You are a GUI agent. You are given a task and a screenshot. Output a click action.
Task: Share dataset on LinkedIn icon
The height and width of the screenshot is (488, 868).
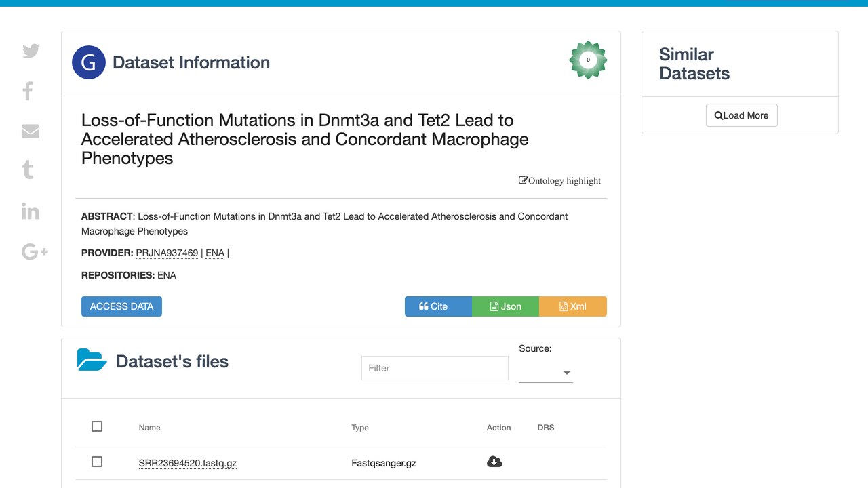(31, 211)
